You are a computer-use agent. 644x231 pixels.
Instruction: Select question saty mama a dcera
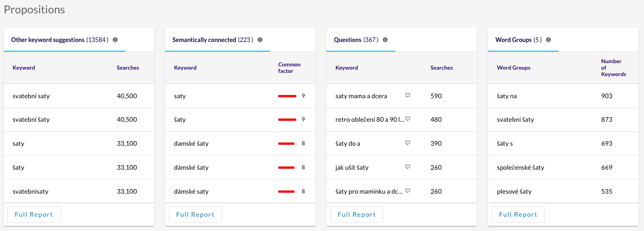[361, 96]
